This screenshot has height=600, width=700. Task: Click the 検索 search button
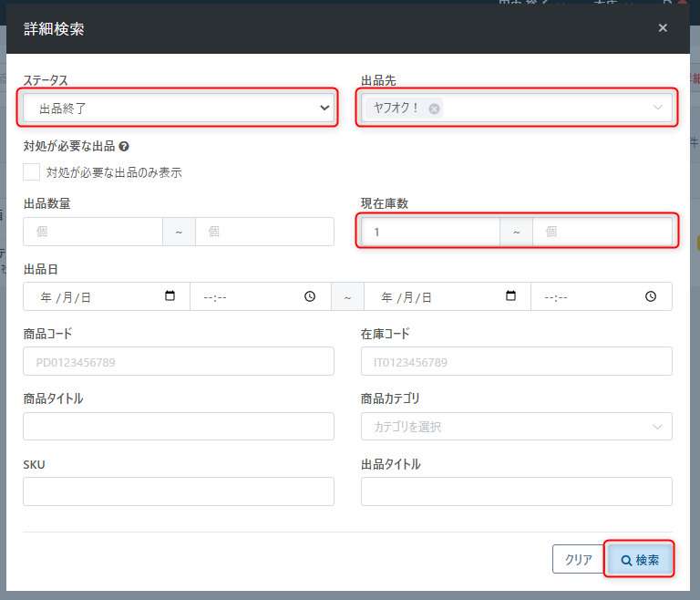(639, 559)
